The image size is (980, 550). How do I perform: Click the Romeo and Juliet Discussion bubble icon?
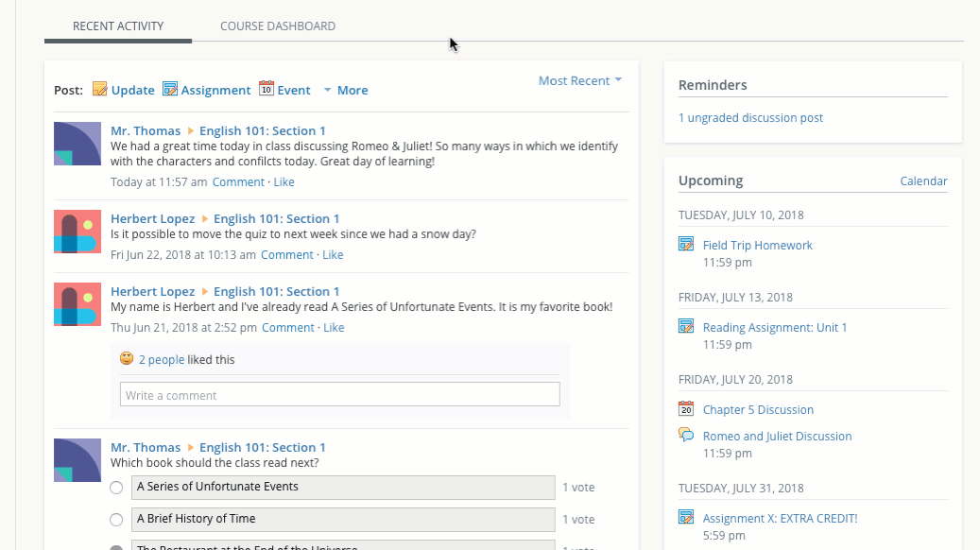(x=686, y=436)
